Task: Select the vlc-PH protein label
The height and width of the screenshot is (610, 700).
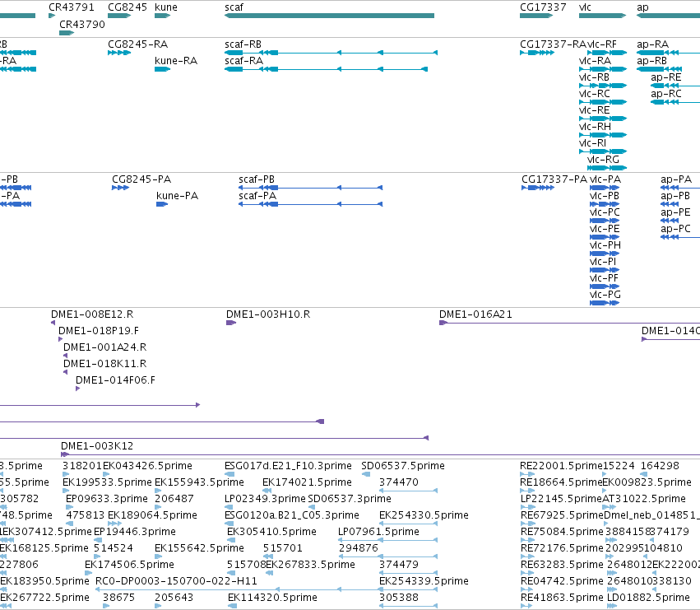Action: 605,244
